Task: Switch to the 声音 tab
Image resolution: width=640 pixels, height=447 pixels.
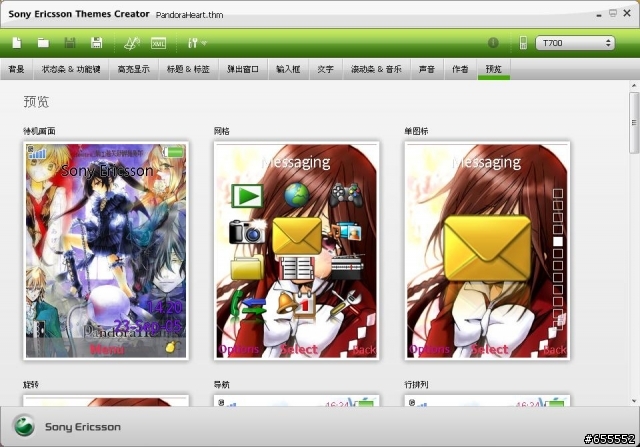Action: 427,69
